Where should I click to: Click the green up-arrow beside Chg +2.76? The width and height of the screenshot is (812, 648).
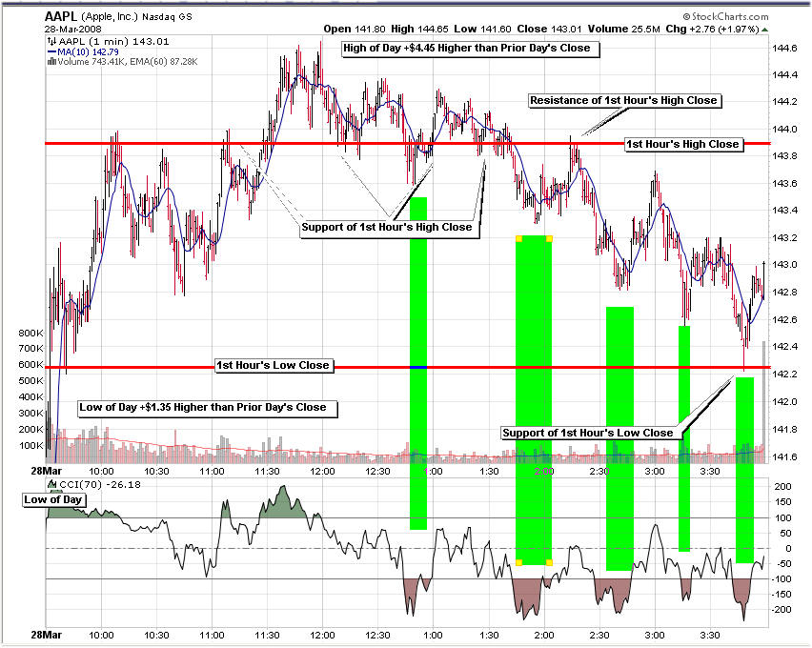pyautogui.click(x=765, y=30)
